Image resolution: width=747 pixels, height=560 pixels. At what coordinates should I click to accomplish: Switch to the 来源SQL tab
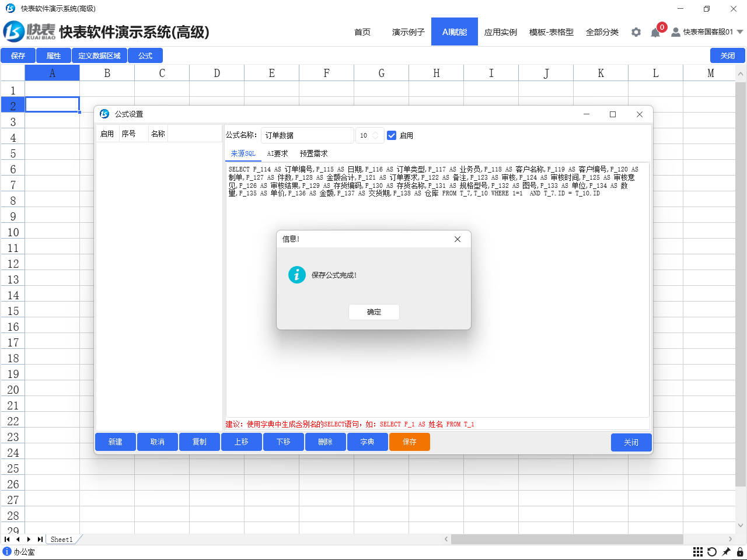click(243, 153)
